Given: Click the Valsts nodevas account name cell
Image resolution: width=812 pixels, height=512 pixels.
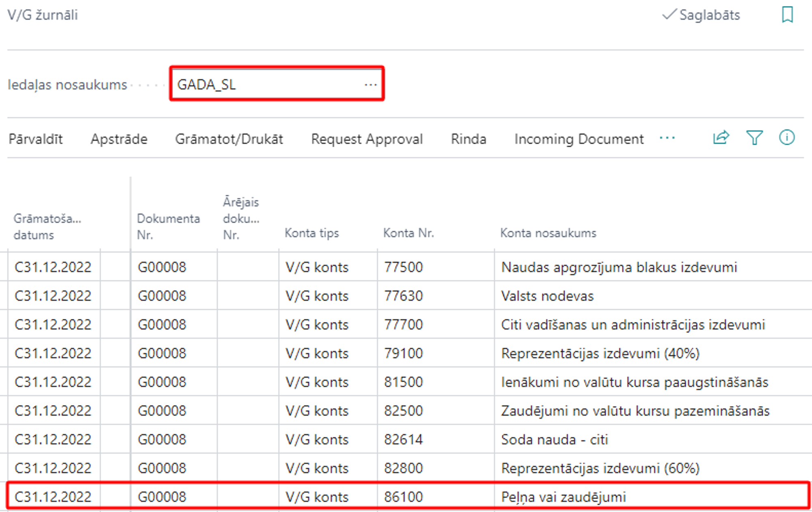Looking at the screenshot, I should [x=547, y=296].
